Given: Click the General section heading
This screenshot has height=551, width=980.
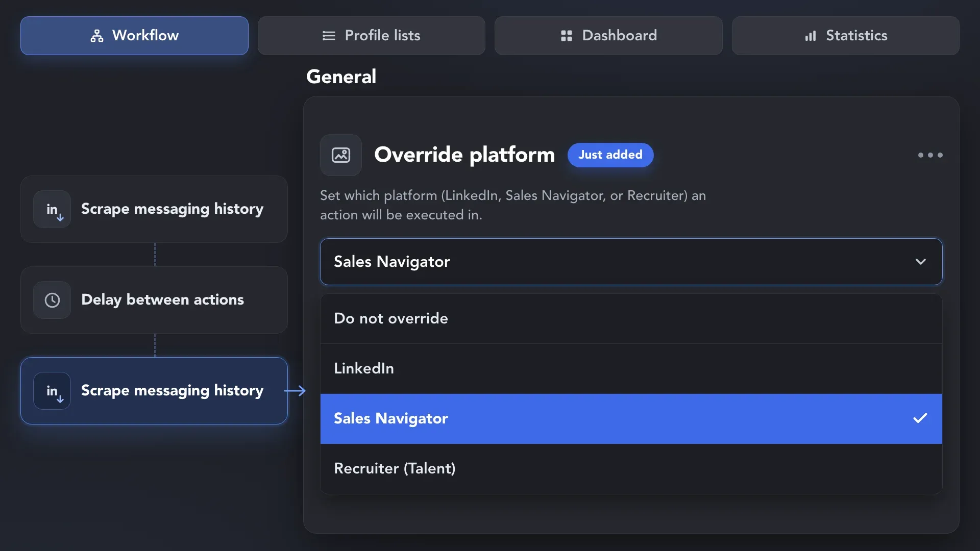Looking at the screenshot, I should (x=341, y=77).
